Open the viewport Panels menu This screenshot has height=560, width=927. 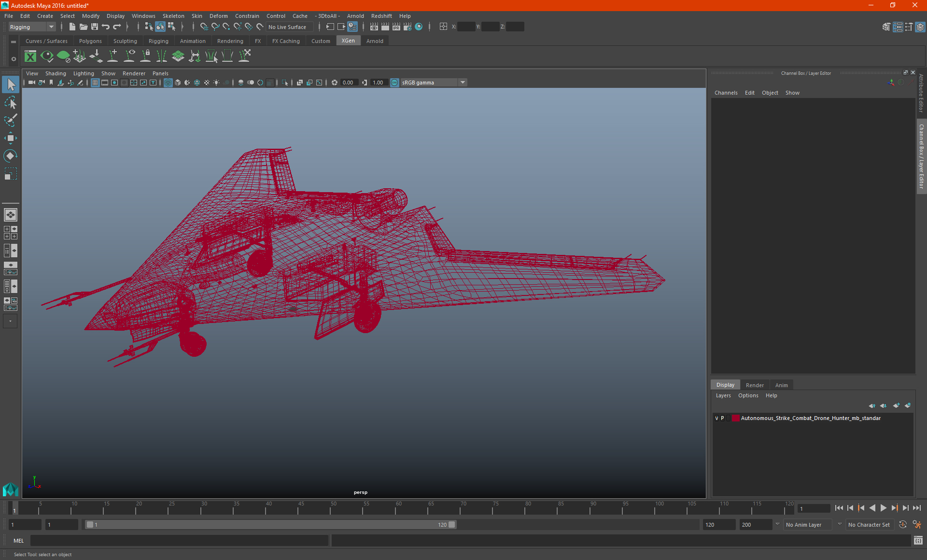coord(160,73)
